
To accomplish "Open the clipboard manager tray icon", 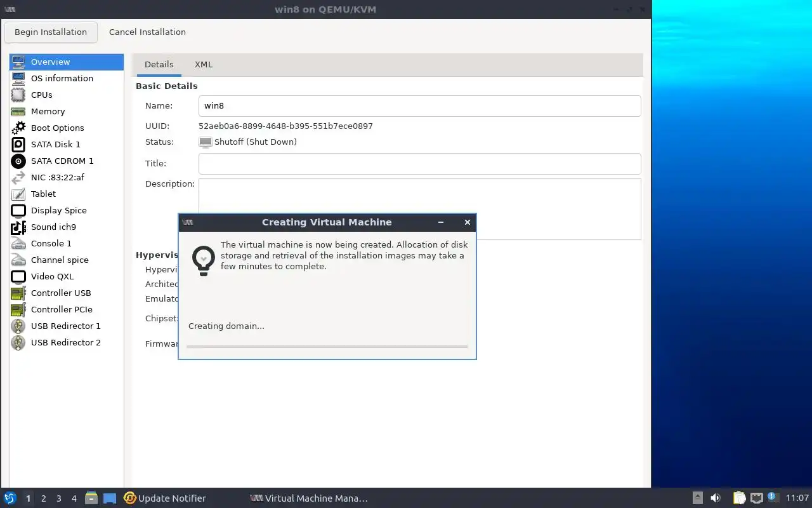I will click(x=740, y=498).
